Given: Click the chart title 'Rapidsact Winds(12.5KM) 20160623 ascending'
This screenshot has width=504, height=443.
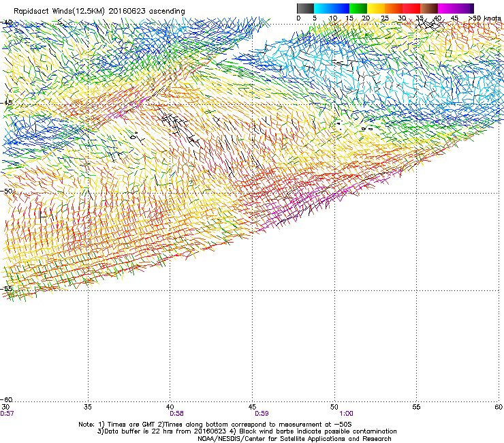Looking at the screenshot, I should 99,12.
